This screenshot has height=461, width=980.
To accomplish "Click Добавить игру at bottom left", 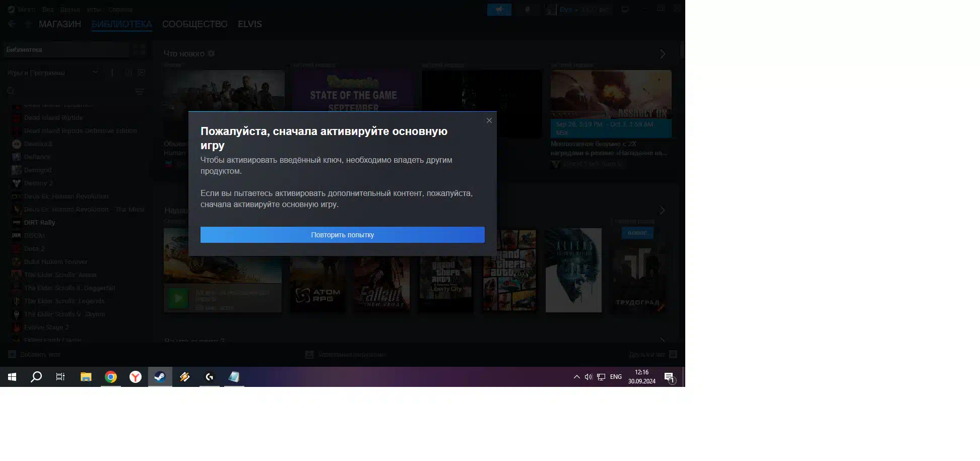I will click(x=34, y=355).
